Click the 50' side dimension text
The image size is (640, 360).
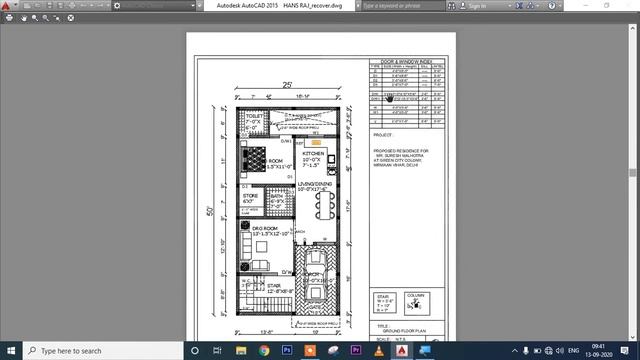[x=210, y=211]
